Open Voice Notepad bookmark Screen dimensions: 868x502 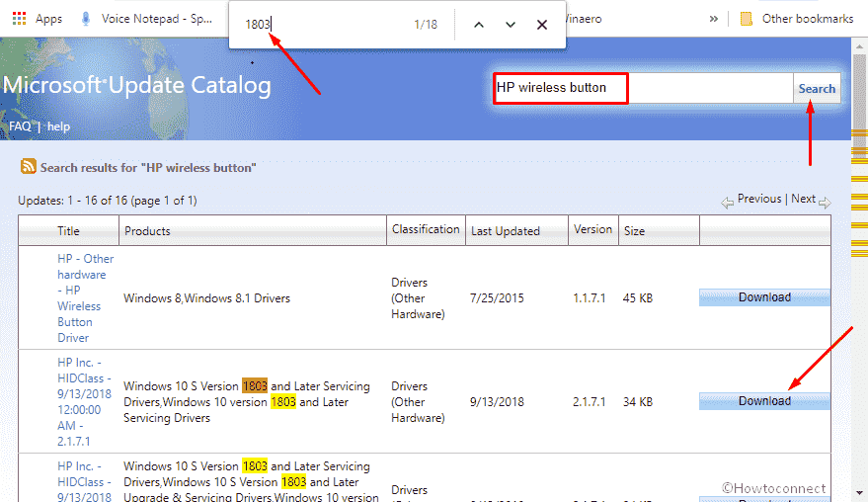(147, 19)
